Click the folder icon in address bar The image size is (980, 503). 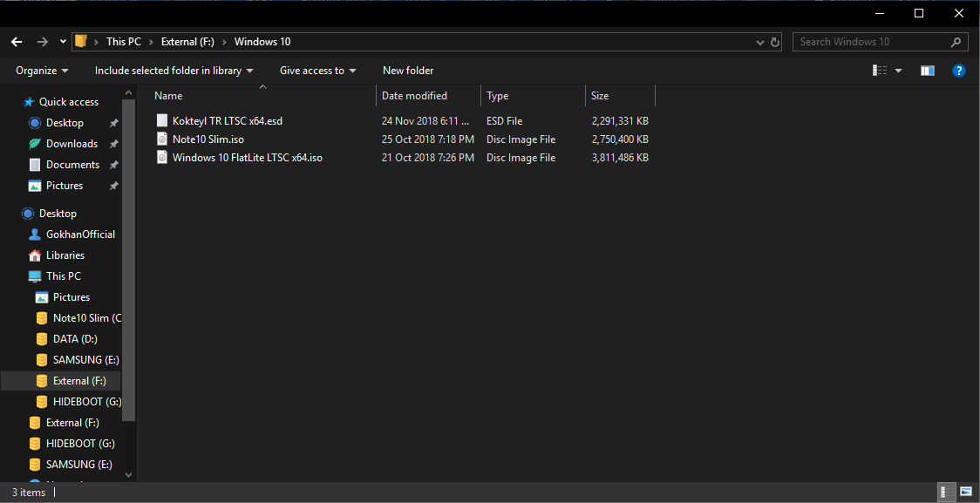(80, 42)
